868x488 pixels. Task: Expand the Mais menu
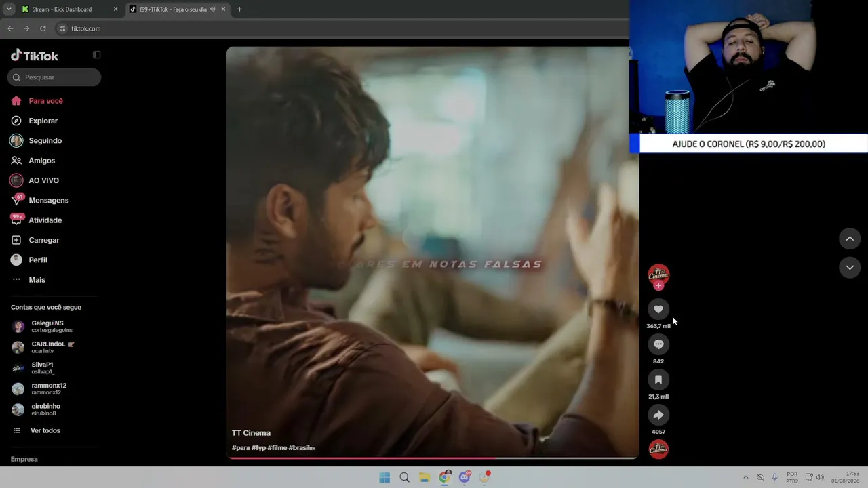(37, 280)
